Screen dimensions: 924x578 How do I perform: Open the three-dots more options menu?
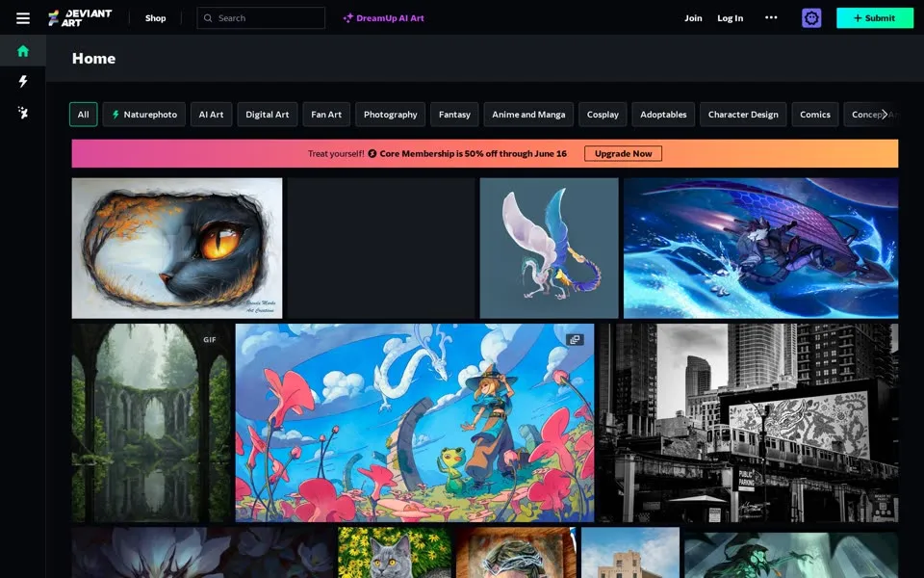coord(771,17)
